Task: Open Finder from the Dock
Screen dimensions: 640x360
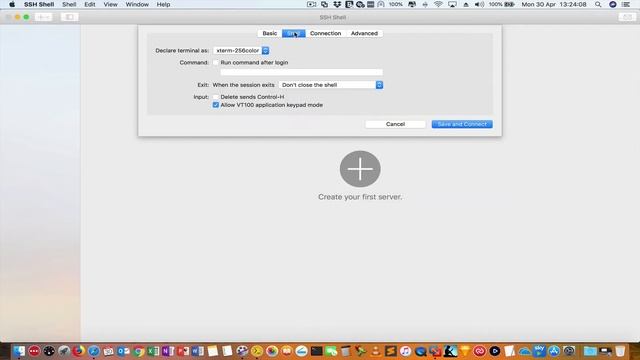Action: coord(19,351)
